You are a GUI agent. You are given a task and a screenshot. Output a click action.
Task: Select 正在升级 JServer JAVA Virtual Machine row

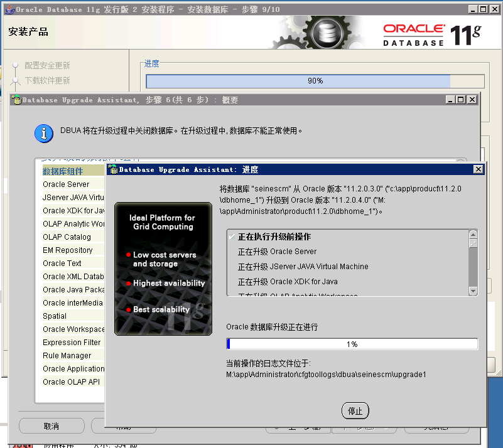pos(348,267)
